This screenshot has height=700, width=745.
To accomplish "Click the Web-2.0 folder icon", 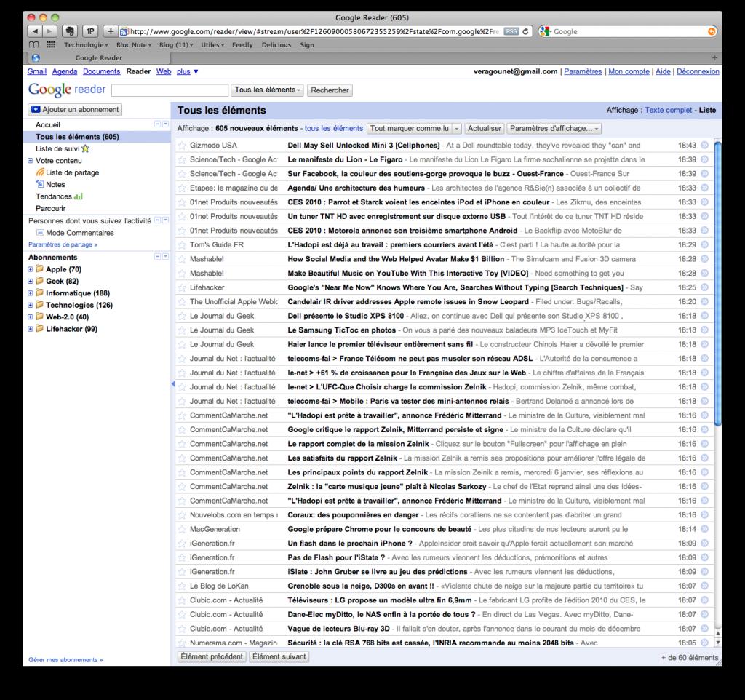I will (40, 317).
